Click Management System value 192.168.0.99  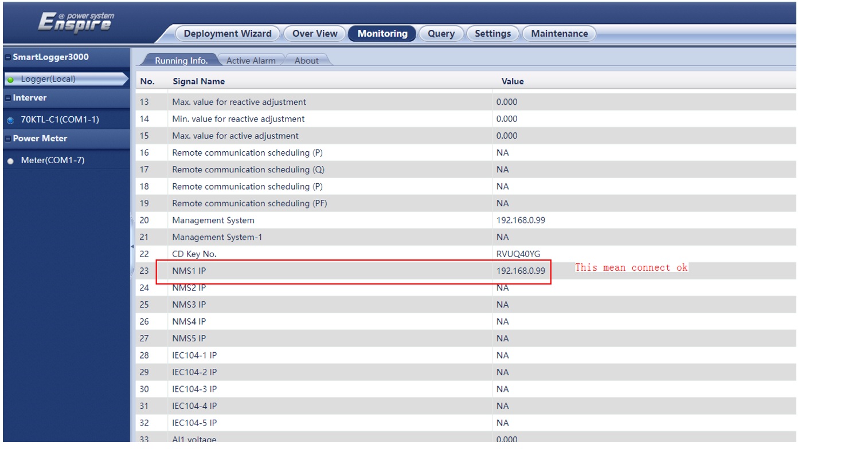point(521,220)
